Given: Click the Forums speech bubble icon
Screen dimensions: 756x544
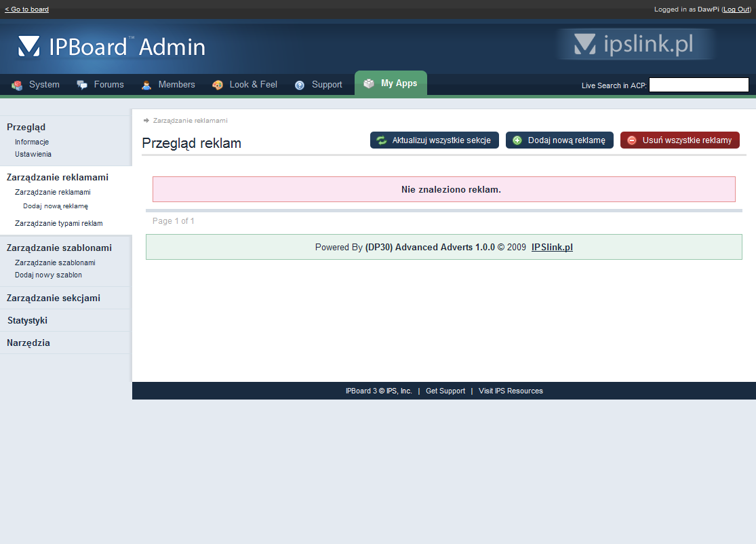Looking at the screenshot, I should [82, 85].
